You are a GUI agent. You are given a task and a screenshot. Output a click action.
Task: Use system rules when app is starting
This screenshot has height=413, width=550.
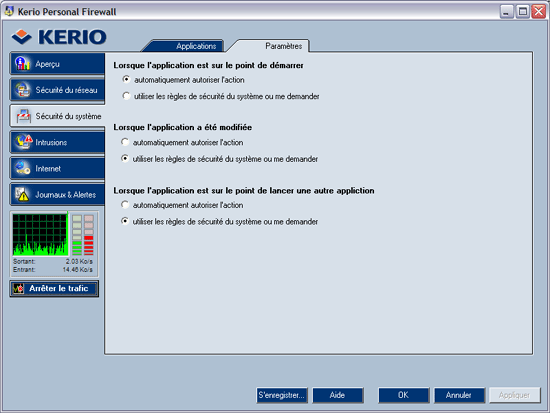click(126, 96)
